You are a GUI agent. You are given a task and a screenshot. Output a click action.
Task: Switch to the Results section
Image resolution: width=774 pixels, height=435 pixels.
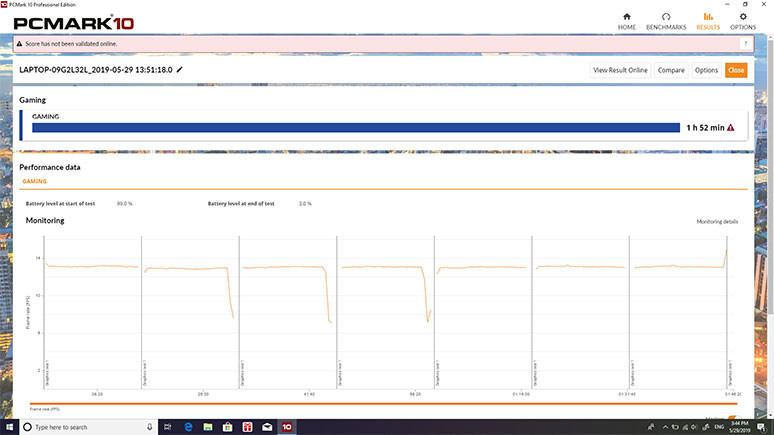[707, 21]
